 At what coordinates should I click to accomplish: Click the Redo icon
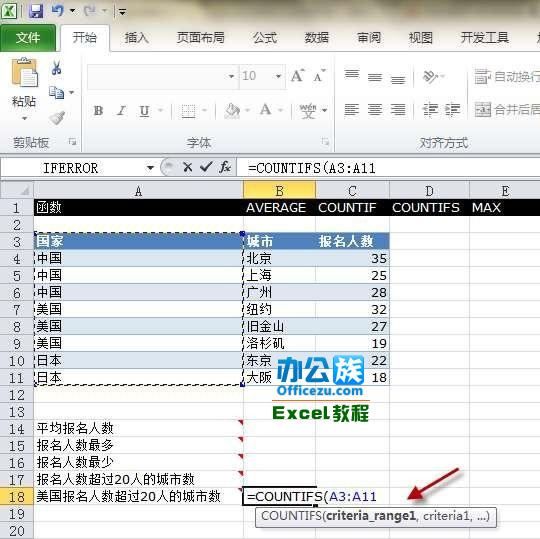click(90, 11)
